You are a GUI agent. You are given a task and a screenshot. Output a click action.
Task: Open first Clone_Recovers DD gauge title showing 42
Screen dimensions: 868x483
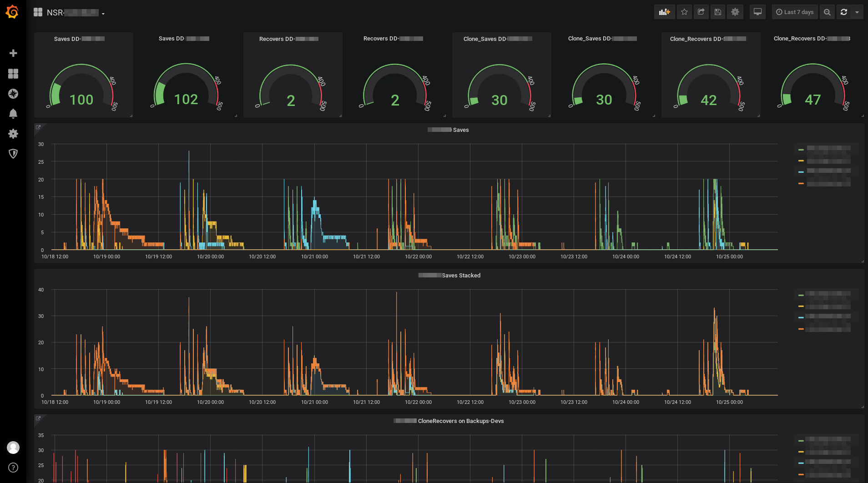708,39
